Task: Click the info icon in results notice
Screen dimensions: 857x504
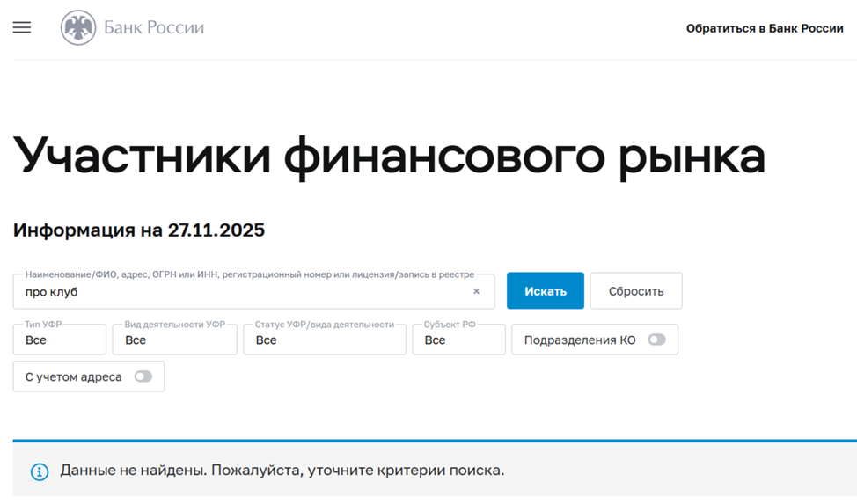Action: [40, 471]
